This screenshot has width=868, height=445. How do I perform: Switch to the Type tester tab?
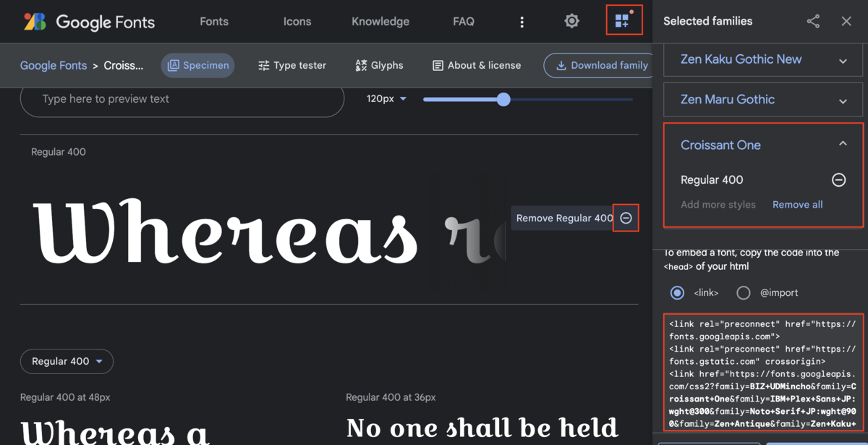point(292,65)
